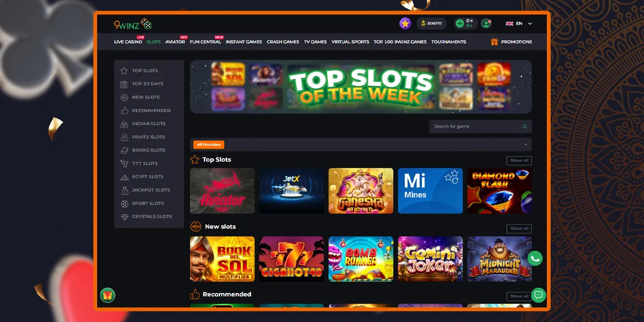The height and width of the screenshot is (322, 644).
Task: Open the Benefits button
Action: (431, 24)
